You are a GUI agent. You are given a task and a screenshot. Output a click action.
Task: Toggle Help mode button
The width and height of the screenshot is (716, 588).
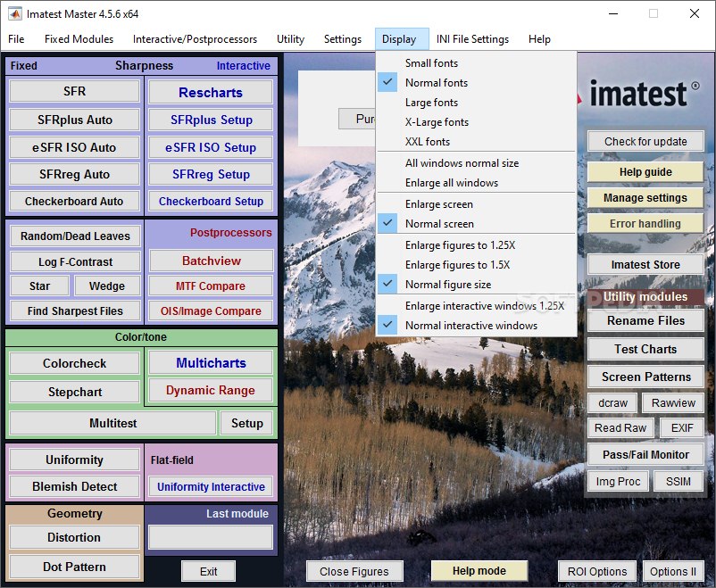[x=479, y=571]
